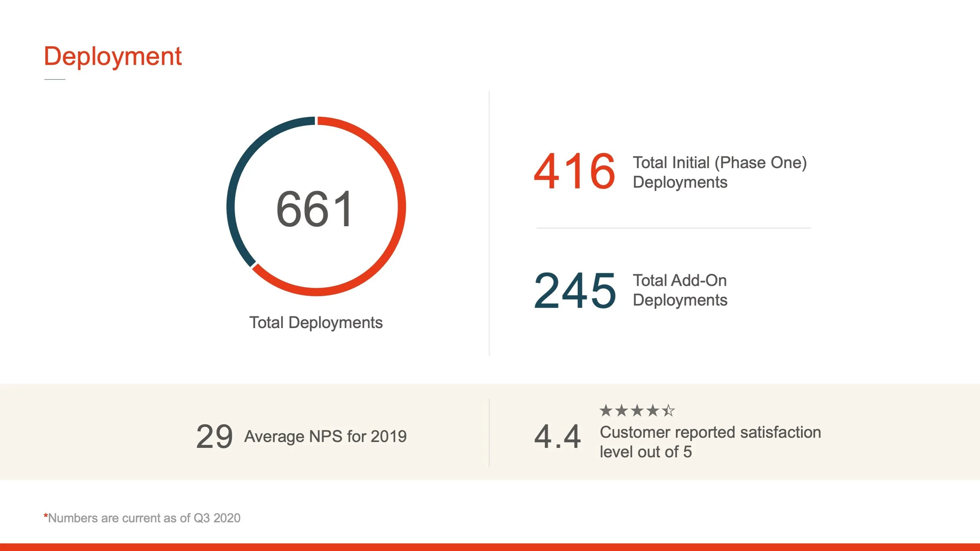
Task: Click the Average NPS for 2019 text
Action: coord(325,436)
